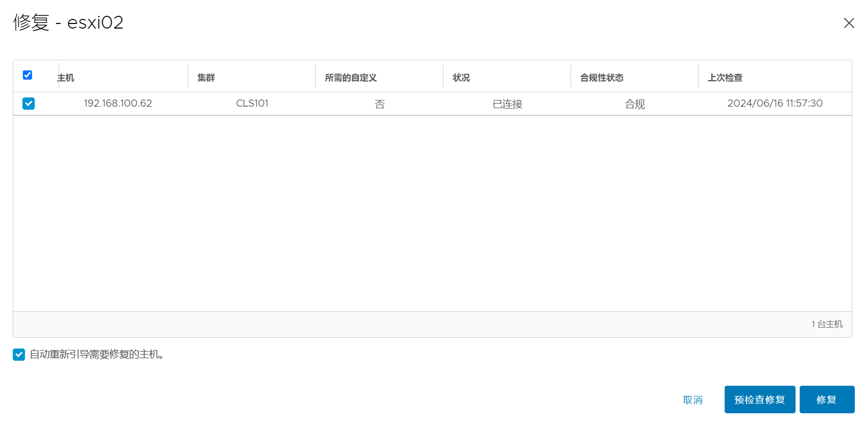Uncheck the checkbox for host 192.168.100.62
The height and width of the screenshot is (424, 868).
[x=29, y=104]
